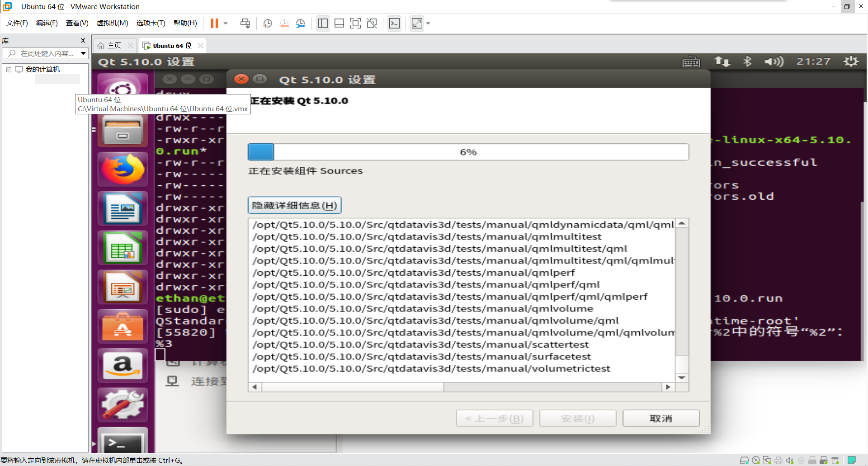This screenshot has height=466, width=868.
Task: Cancel the Qt 5.10.0 installation
Action: click(660, 418)
